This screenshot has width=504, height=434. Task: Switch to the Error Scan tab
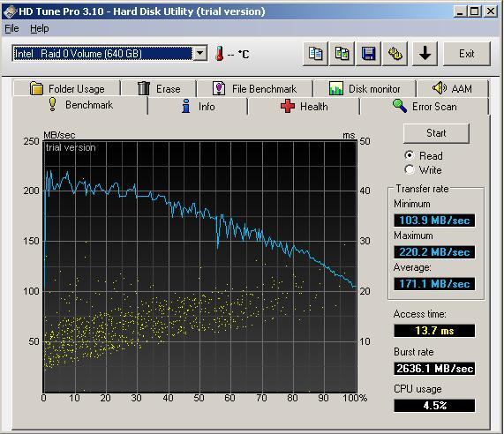click(x=425, y=107)
